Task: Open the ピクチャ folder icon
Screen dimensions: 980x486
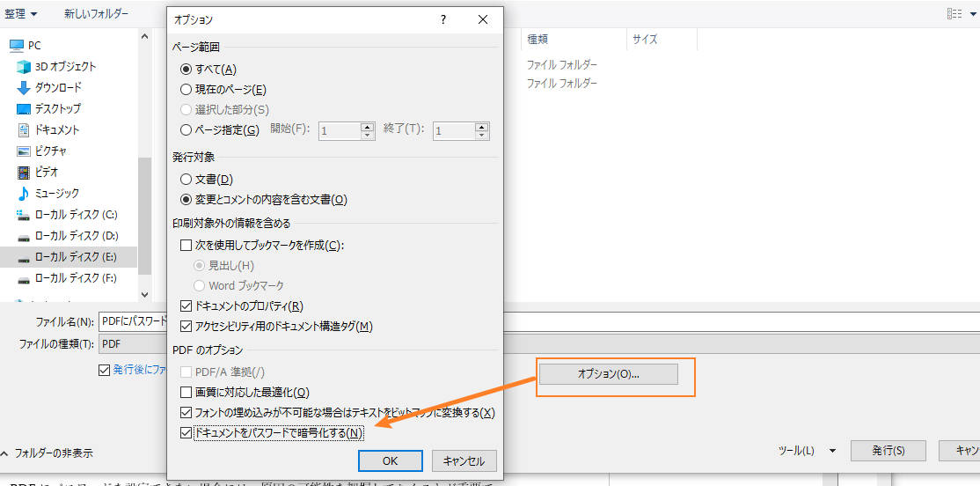Action: point(24,151)
